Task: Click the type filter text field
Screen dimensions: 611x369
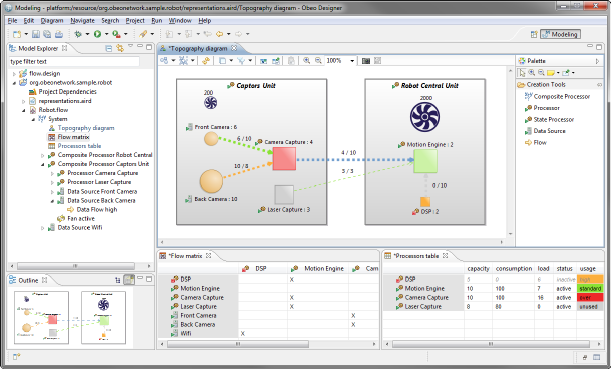Action: pyautogui.click(x=74, y=62)
